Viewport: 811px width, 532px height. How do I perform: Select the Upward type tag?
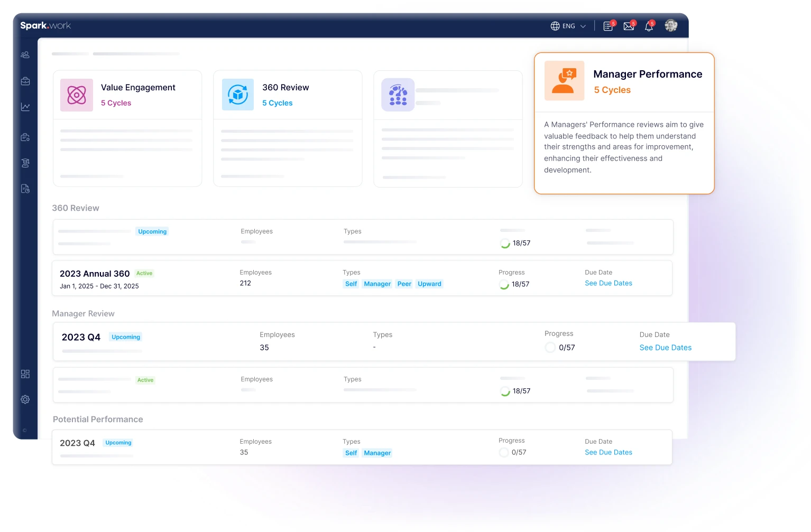(429, 284)
